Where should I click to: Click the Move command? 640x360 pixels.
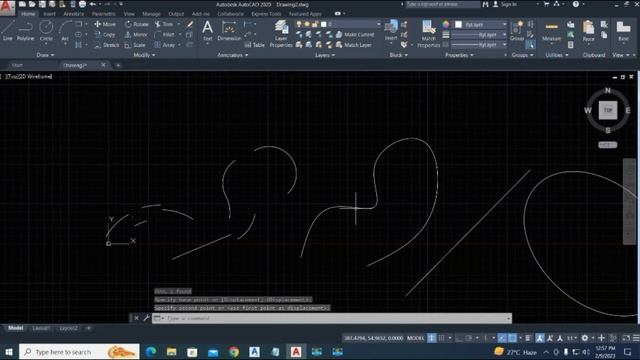105,24
